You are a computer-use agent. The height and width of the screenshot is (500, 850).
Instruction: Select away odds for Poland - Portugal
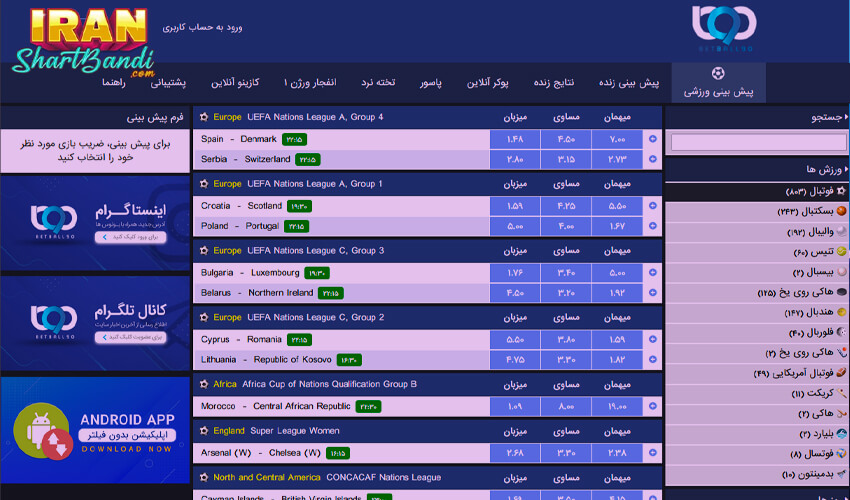(x=617, y=226)
